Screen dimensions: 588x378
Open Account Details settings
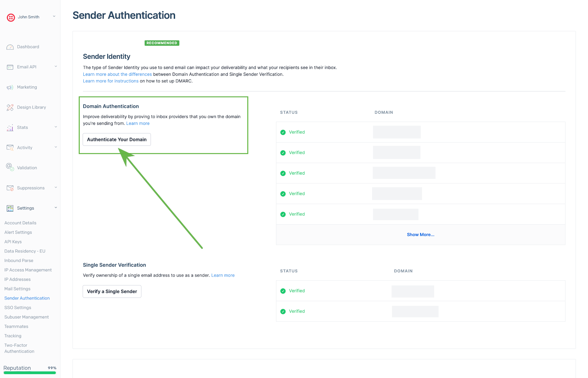(x=20, y=223)
